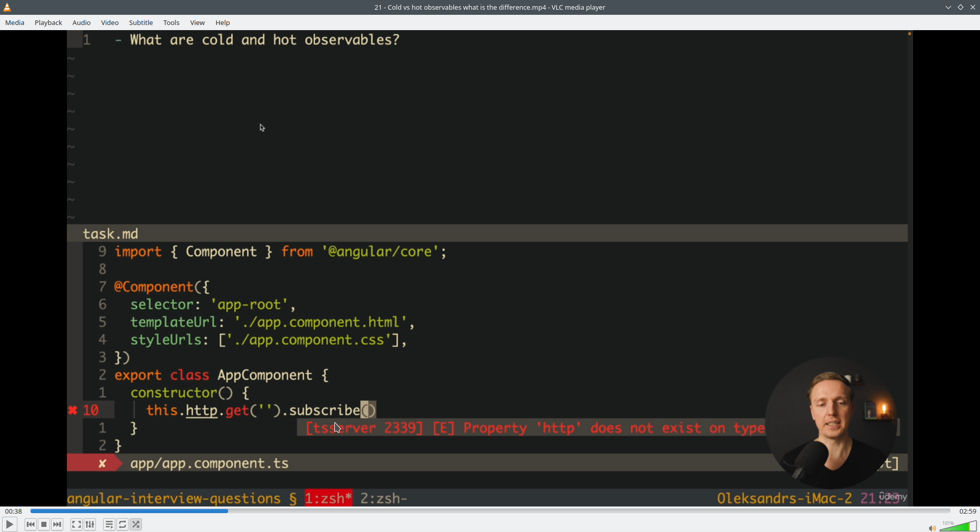Open the View menu

point(198,22)
